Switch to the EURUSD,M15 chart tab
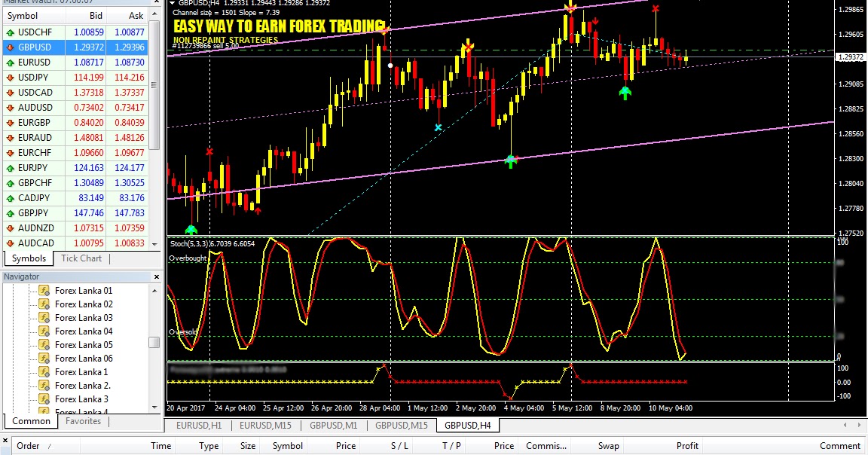 coord(265,425)
